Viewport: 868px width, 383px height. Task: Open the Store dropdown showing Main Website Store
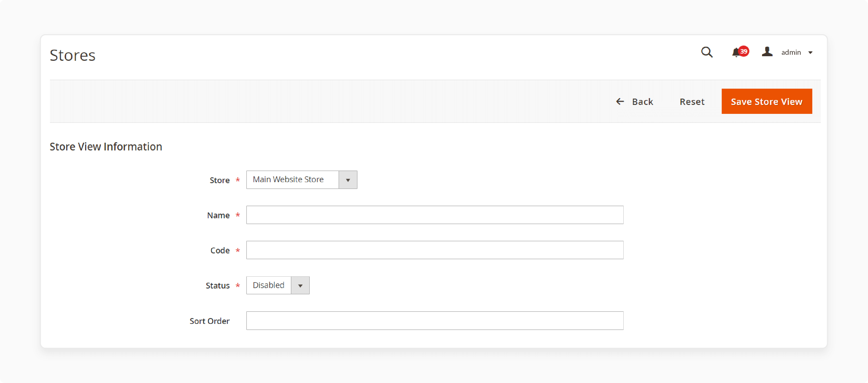tap(302, 180)
